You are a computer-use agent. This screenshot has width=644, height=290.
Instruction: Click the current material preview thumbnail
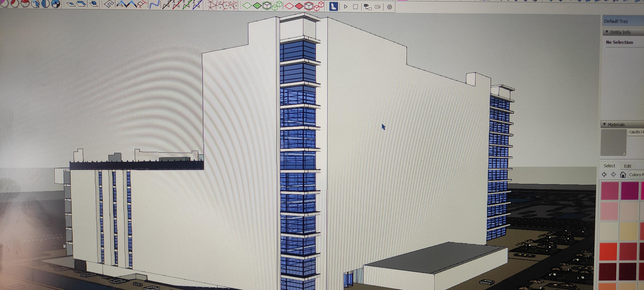pos(613,142)
